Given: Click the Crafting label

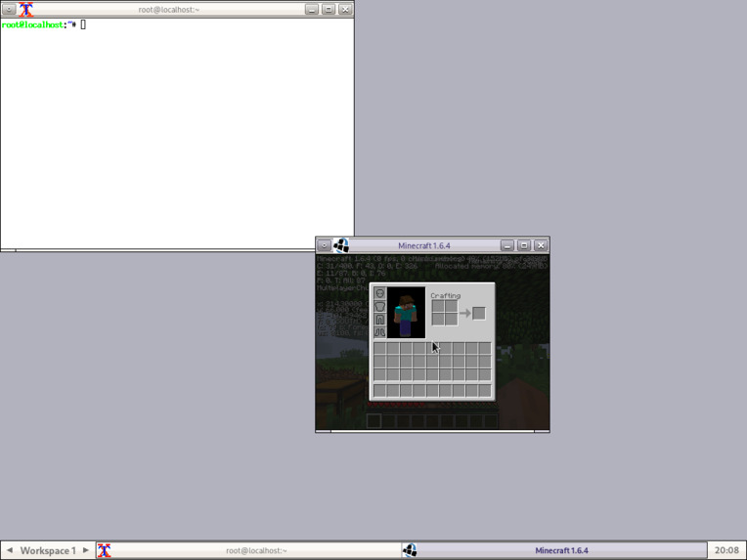Looking at the screenshot, I should tap(446, 296).
